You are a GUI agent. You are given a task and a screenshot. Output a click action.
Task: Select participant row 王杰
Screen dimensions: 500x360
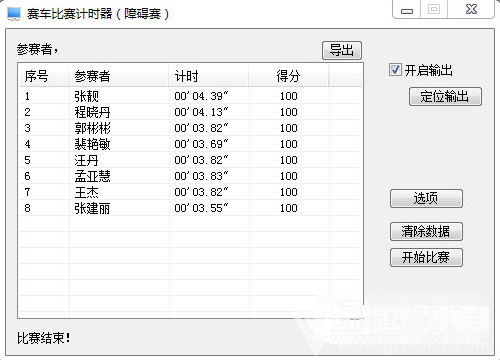click(x=190, y=192)
